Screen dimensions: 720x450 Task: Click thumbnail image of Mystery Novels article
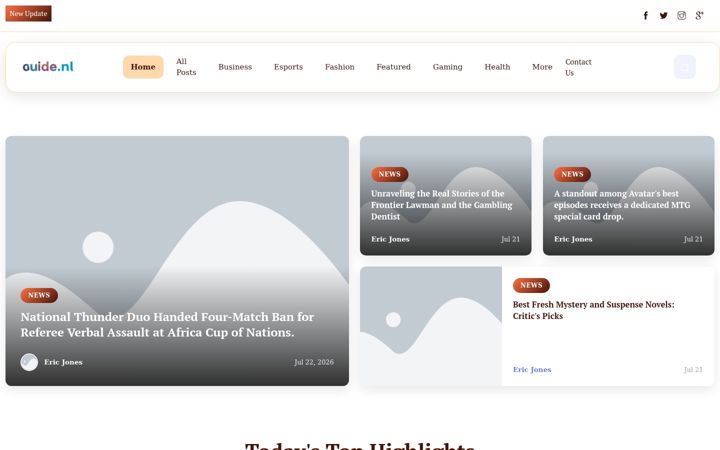431,326
